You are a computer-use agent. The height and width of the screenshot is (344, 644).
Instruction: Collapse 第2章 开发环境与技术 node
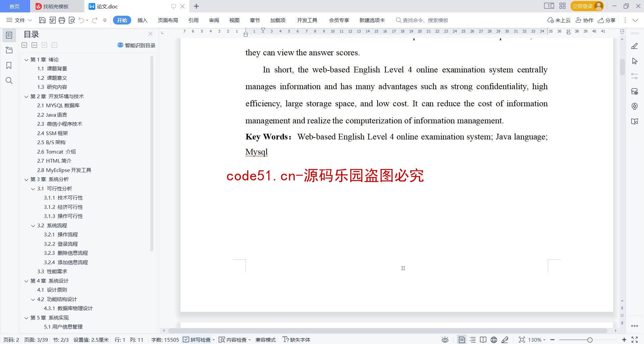[x=26, y=97]
